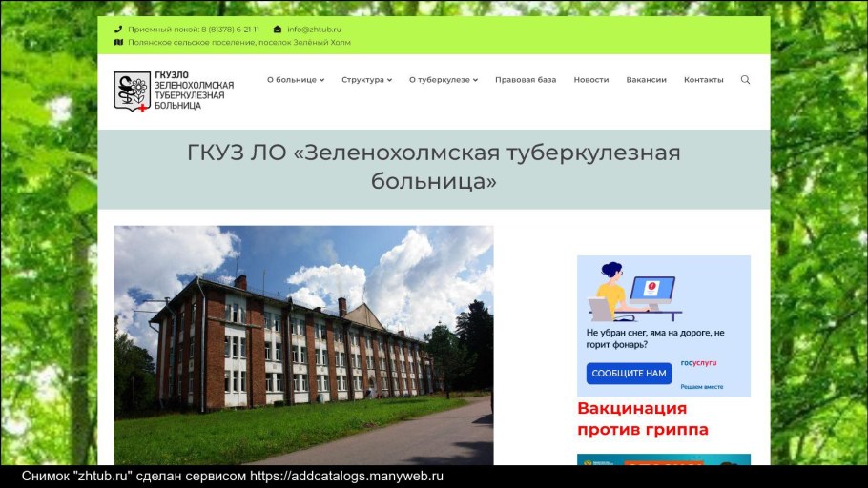Click the hospital building photo

pyautogui.click(x=303, y=345)
